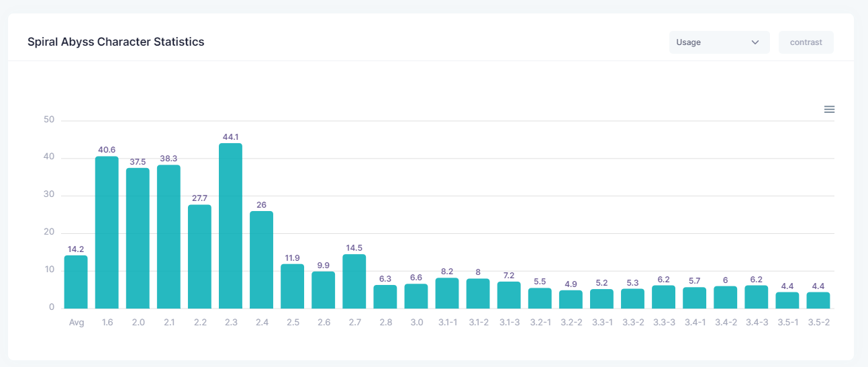Screen dimensions: 868x367
Task: Click the bar valued 26
Action: (x=261, y=259)
